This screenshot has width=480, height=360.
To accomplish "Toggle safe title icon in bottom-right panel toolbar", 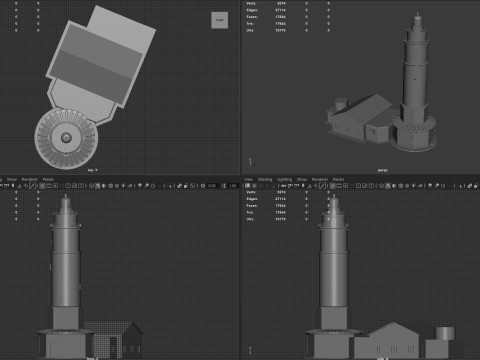I will [372, 186].
